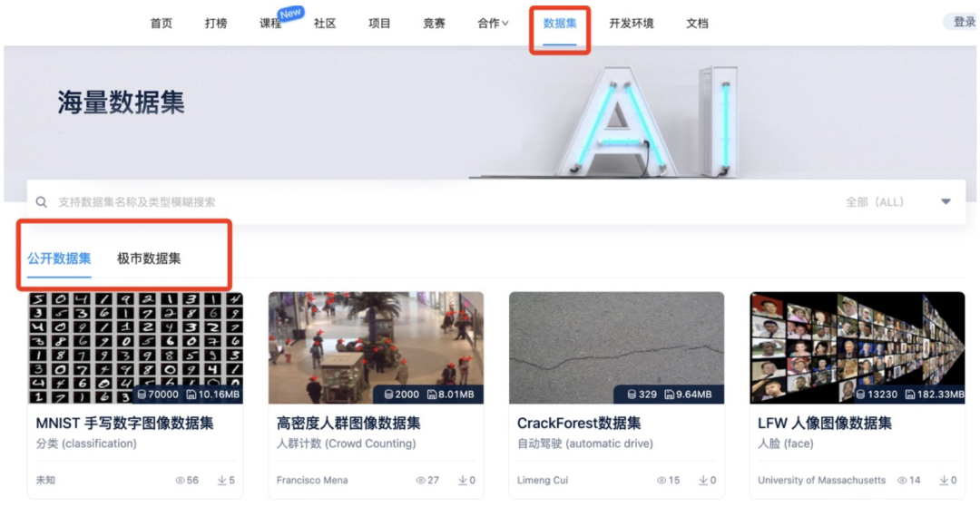Click the eye views icon on MNIST card
This screenshot has width=980, height=507.
pyautogui.click(x=180, y=480)
